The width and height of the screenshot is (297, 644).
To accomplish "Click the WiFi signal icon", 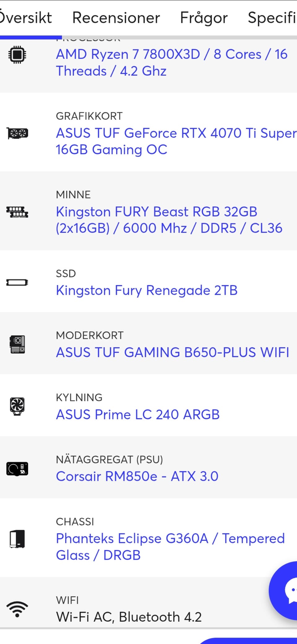I will pyautogui.click(x=17, y=609).
